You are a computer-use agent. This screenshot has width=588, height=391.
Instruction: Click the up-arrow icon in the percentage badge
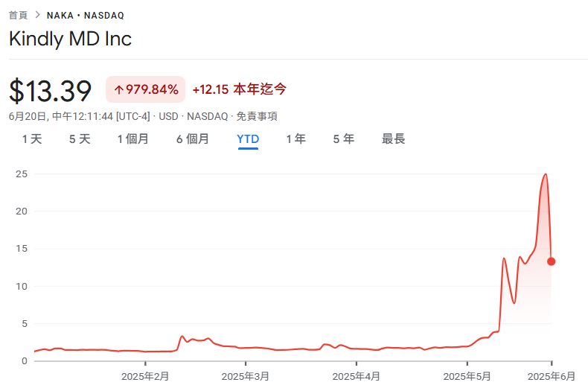tap(118, 90)
